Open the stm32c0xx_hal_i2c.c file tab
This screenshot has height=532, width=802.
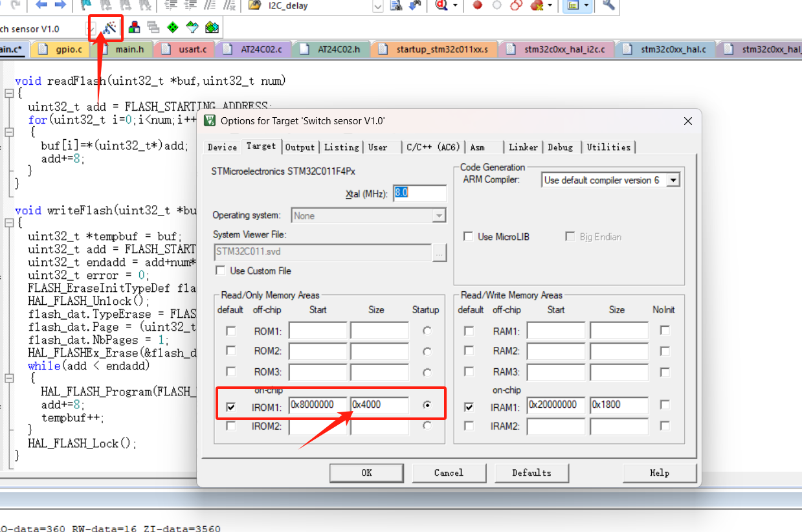coord(557,49)
